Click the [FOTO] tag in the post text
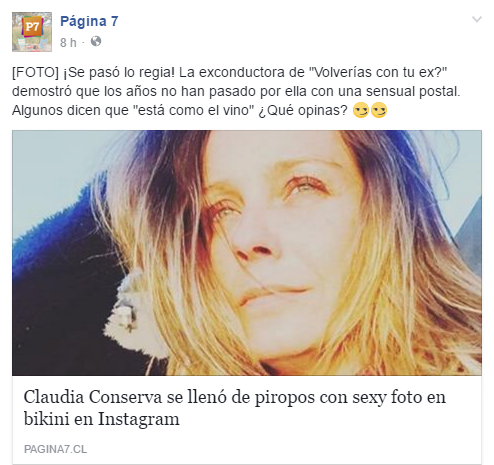494x465 pixels. (35, 72)
